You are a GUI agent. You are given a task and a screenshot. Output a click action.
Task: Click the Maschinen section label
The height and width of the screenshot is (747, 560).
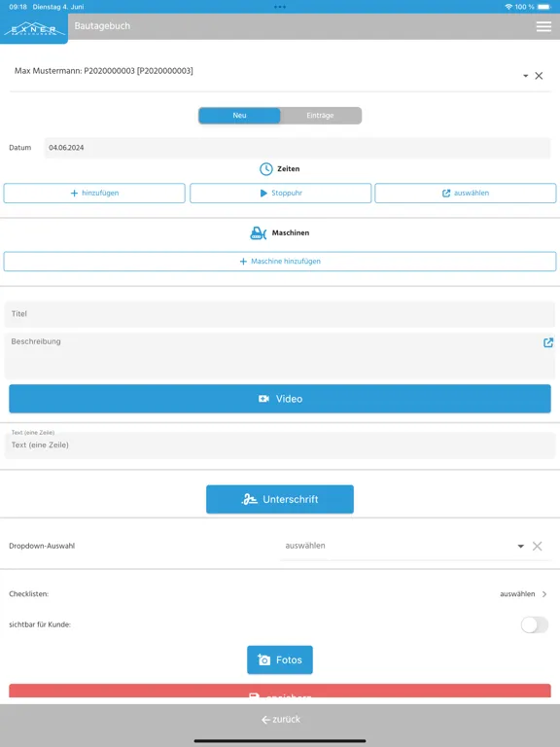(x=291, y=233)
